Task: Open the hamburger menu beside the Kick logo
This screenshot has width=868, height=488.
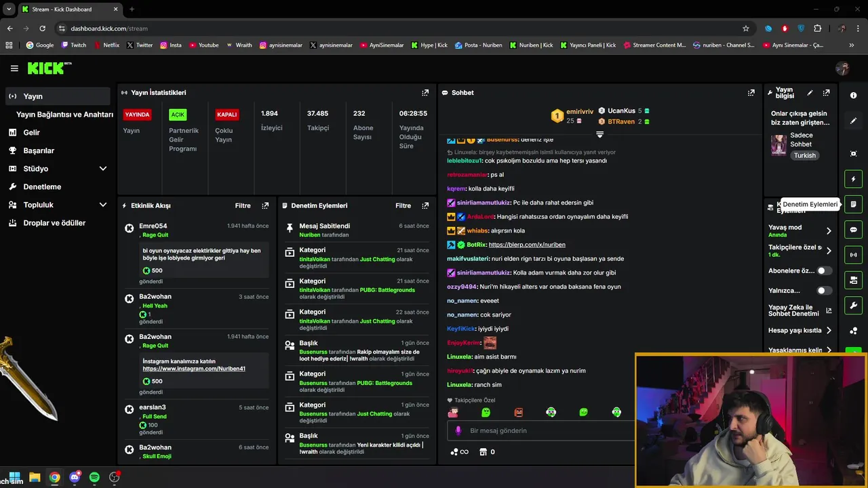Action: 14,68
